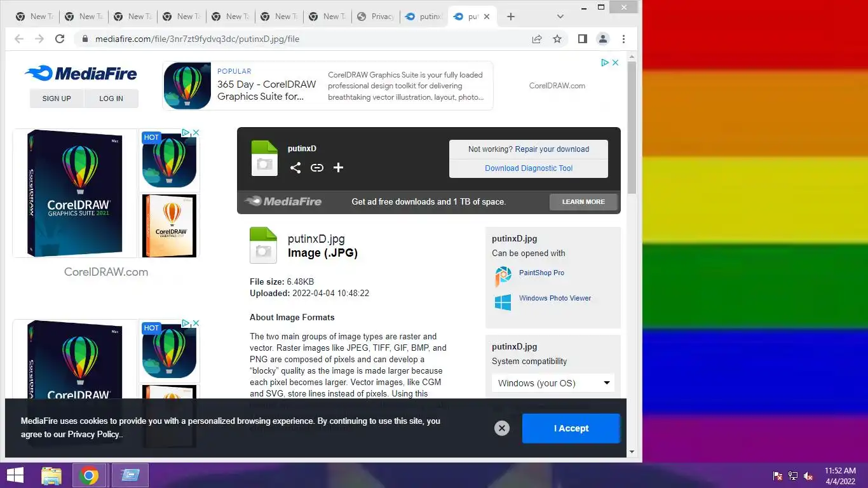Click the page vertical scrollbar thumb
Screen dimensions: 868x488
pos(632,127)
